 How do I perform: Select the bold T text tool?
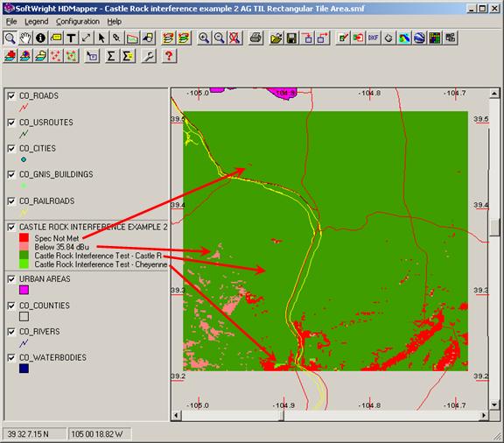(x=71, y=38)
